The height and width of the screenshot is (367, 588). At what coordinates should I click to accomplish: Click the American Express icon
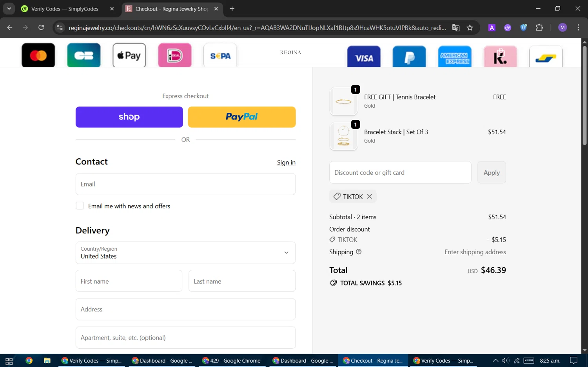455,56
